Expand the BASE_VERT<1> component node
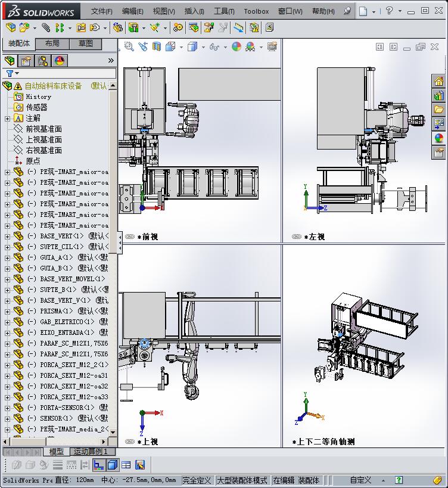Image resolution: width=448 pixels, height=488 pixels. click(x=8, y=237)
